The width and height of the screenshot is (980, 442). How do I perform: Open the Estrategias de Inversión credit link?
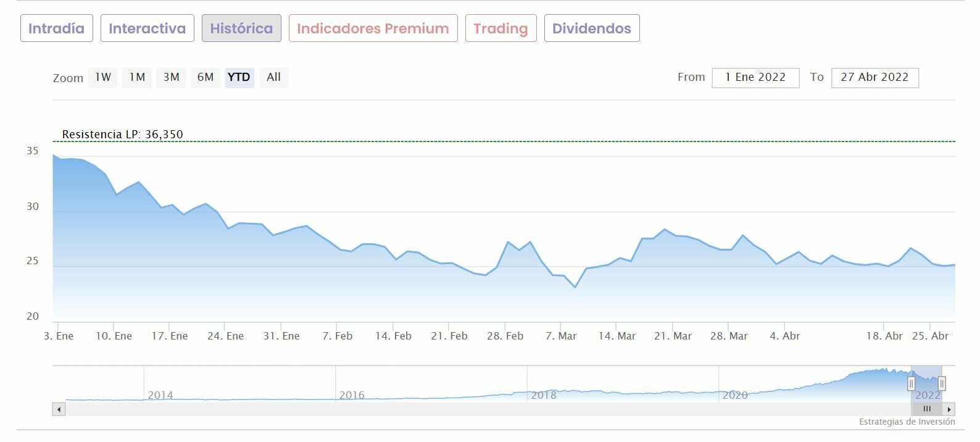click(907, 422)
